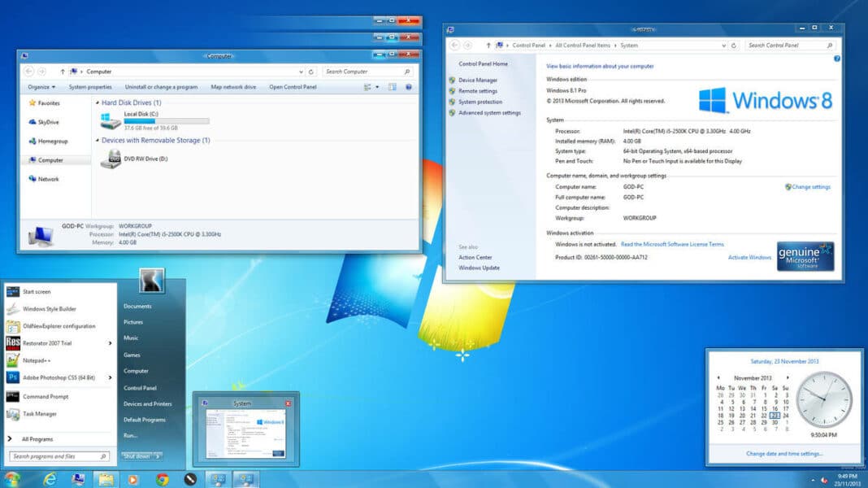Select November 23 on the calendar gadget
The image size is (868, 488).
(x=777, y=414)
